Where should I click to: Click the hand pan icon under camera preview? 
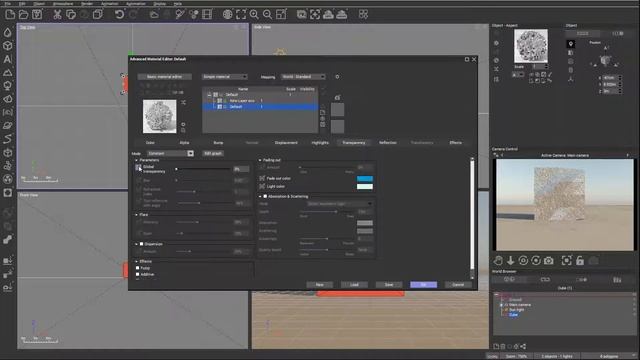[498, 260]
